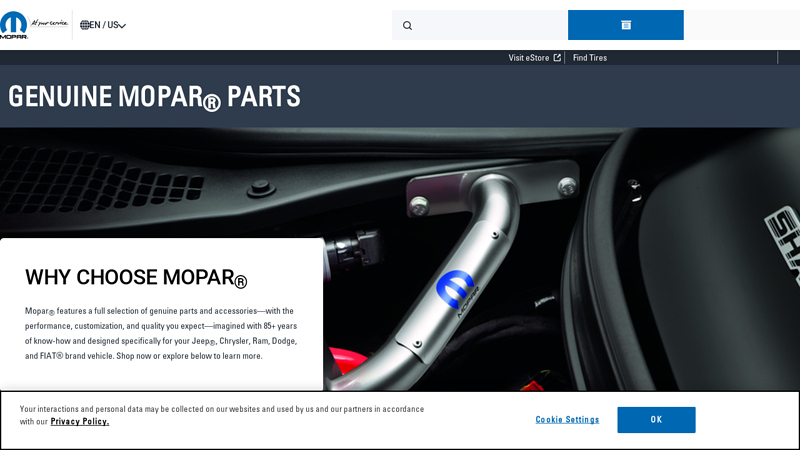The image size is (800, 450).
Task: Open the Privacy Policy link
Action: click(x=80, y=421)
